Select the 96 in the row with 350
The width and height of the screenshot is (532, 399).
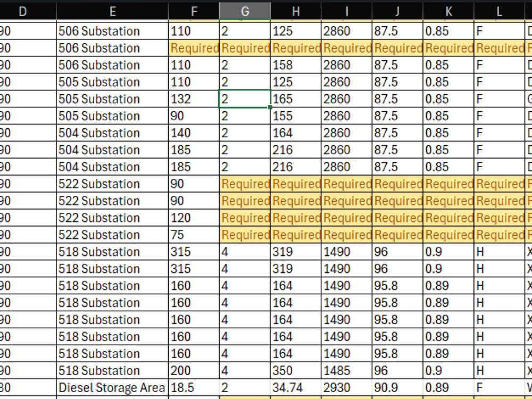[397, 370]
